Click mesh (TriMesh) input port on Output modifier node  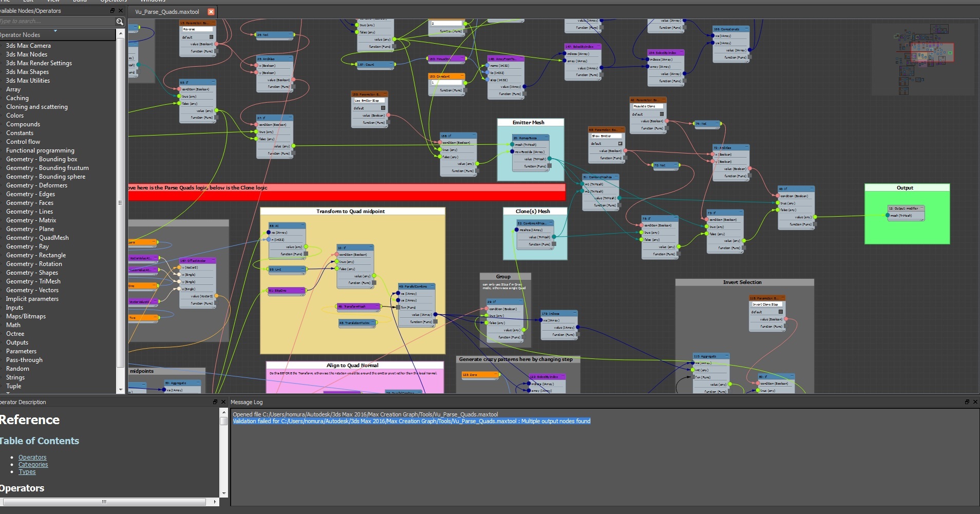tap(888, 216)
